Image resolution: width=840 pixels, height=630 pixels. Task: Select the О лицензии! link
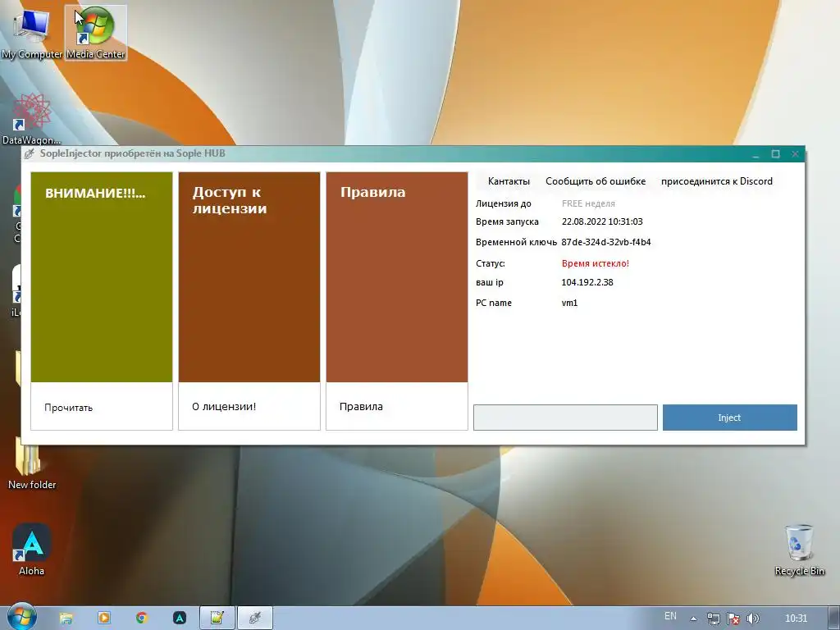224,407
